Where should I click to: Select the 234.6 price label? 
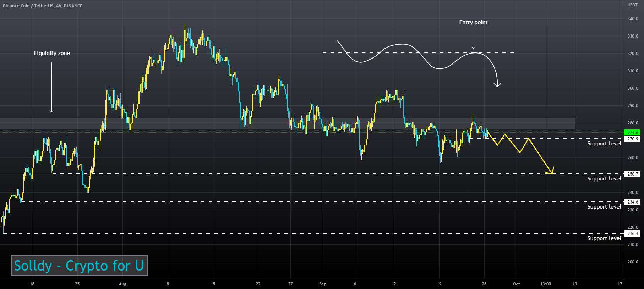click(633, 202)
